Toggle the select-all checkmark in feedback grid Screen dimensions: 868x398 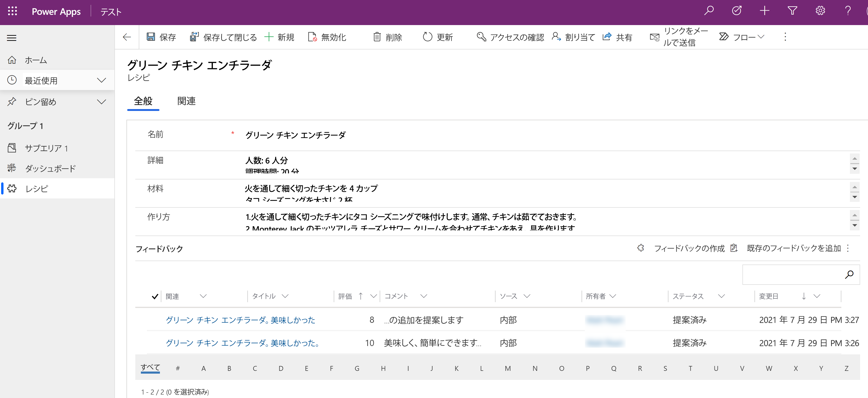coord(155,296)
